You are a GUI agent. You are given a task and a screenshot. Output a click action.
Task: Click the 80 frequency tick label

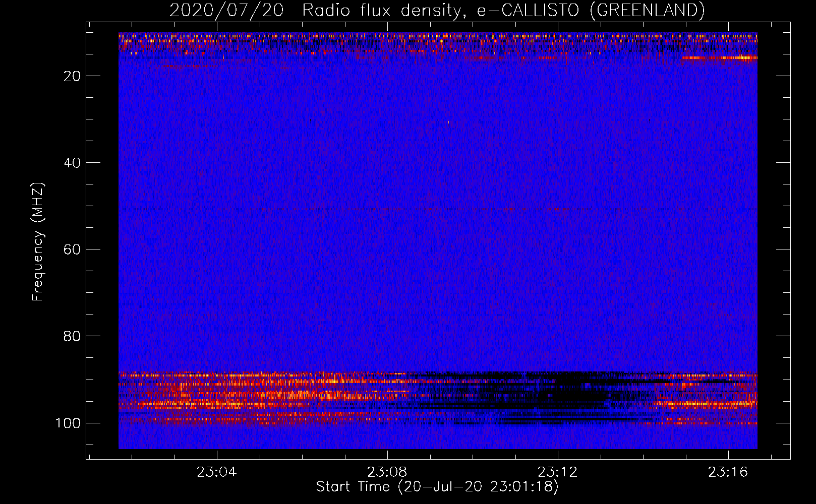click(x=72, y=336)
